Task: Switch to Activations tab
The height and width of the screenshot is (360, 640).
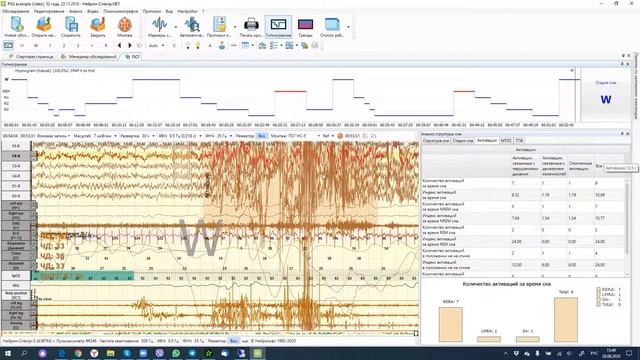Action: point(487,140)
